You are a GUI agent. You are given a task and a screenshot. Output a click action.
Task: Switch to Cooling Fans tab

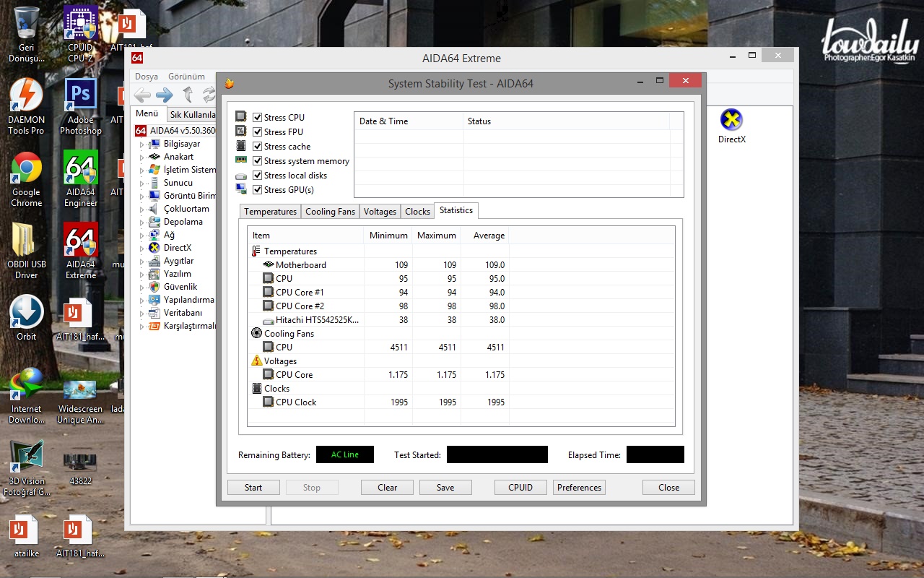click(x=330, y=212)
